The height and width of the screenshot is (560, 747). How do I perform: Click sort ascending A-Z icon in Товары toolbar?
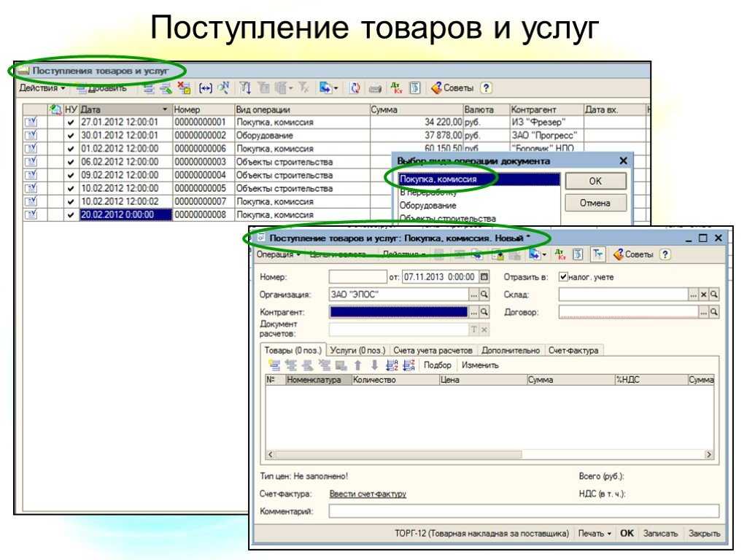(x=392, y=365)
